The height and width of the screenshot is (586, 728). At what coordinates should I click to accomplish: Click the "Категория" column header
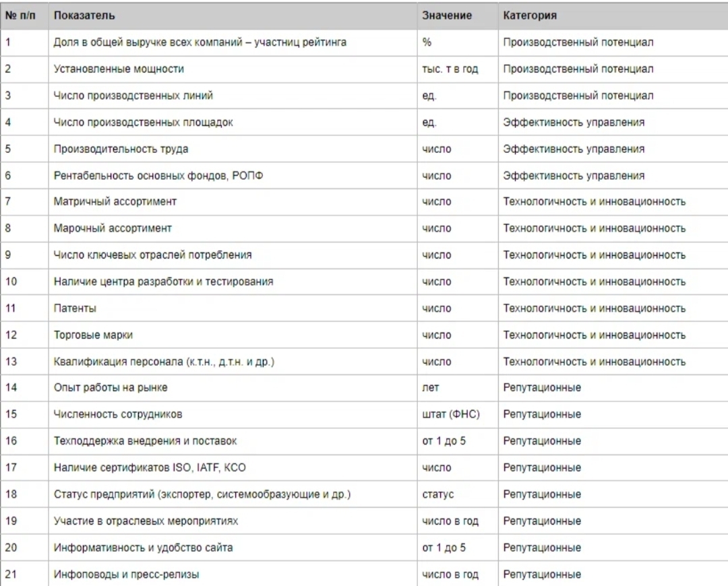(x=528, y=15)
